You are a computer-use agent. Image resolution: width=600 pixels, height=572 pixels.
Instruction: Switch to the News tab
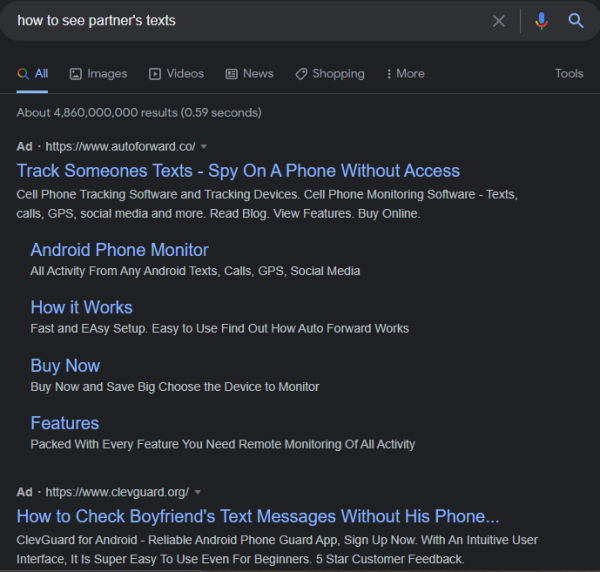[249, 73]
